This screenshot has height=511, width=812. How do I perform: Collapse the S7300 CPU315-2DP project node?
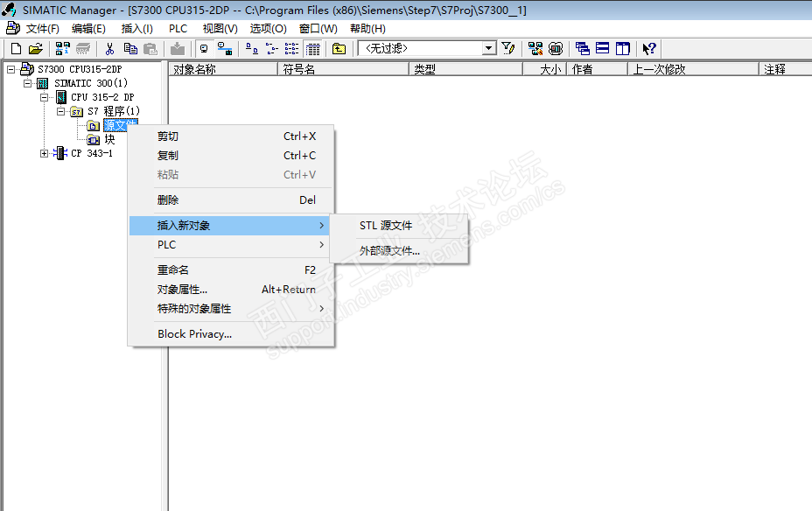tap(10, 69)
